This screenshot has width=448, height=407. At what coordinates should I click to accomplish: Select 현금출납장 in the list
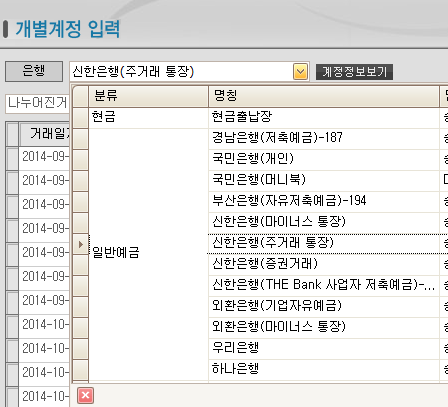point(324,117)
